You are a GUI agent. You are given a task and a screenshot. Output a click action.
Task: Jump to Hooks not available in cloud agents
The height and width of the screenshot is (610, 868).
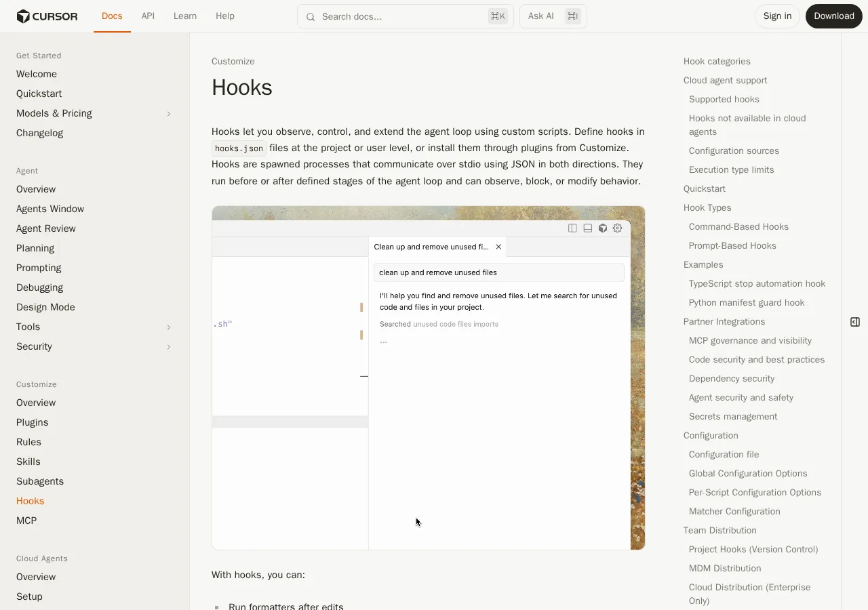click(x=747, y=125)
